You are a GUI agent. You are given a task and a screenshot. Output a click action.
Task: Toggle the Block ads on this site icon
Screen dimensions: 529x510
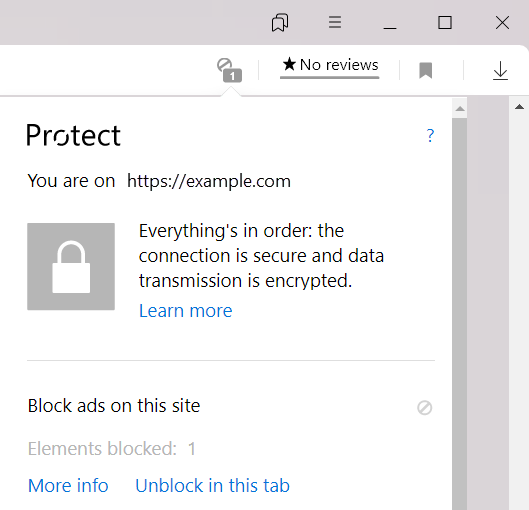coord(424,407)
